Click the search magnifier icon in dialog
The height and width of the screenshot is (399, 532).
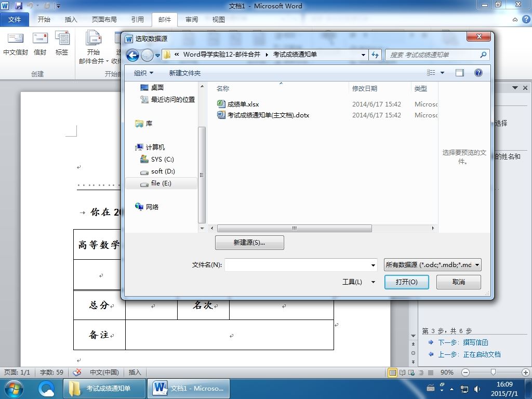[x=483, y=55]
